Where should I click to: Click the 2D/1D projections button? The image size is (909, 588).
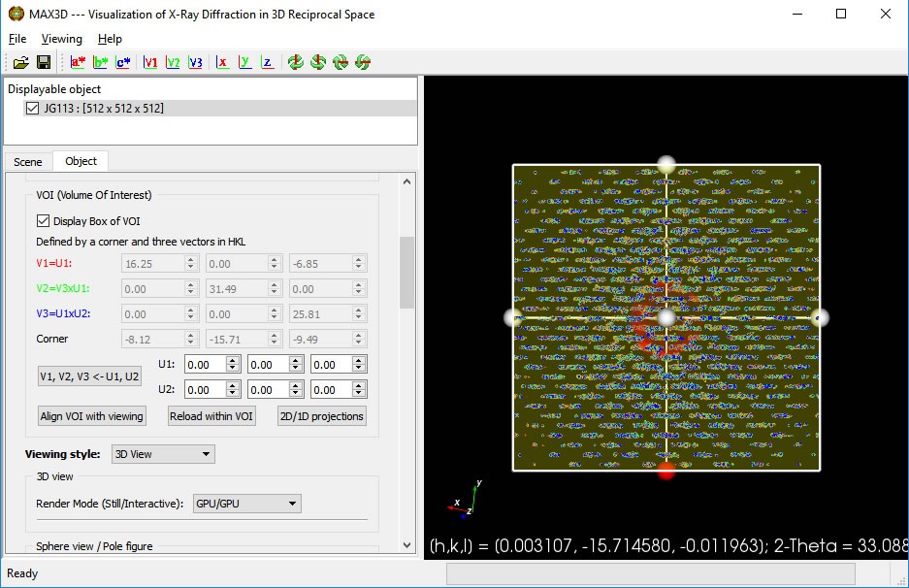[x=321, y=416]
